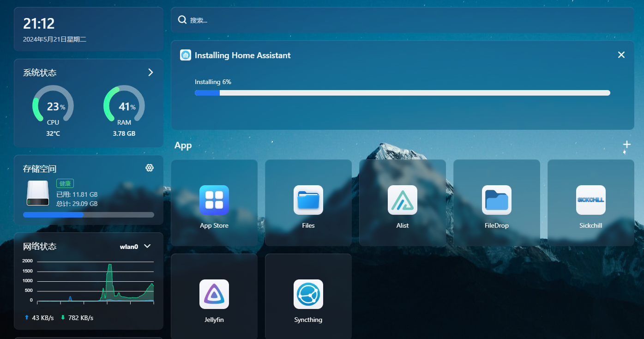Click the Home Assistant install progress bar
The image size is (644, 339).
point(403,93)
